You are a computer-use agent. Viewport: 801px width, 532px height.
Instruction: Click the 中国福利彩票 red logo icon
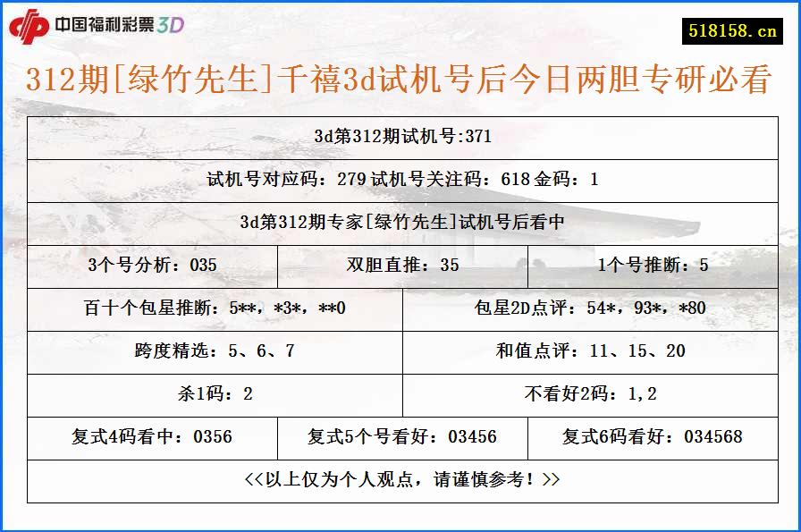click(32, 23)
